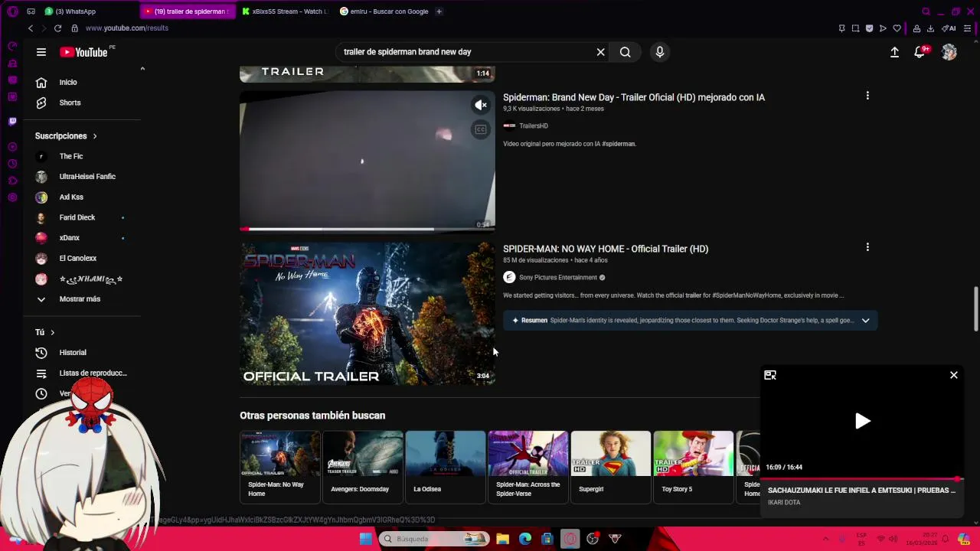
Task: Open YouTube notifications bell
Action: (920, 52)
